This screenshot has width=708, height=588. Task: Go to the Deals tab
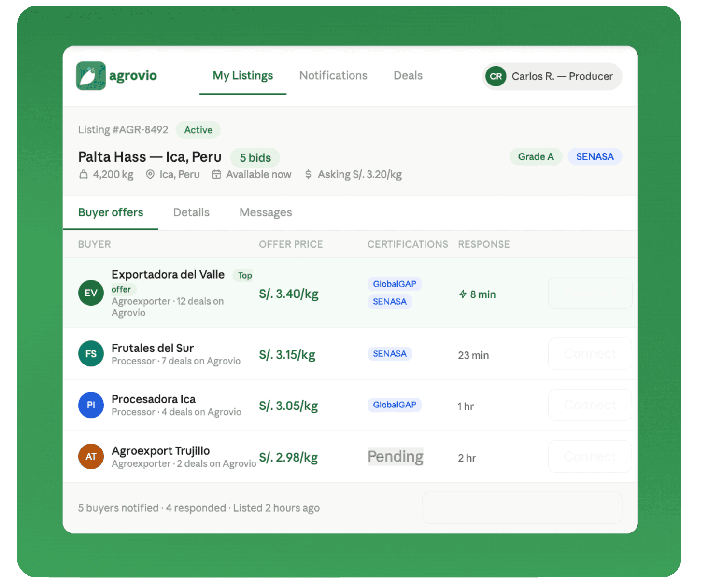[x=408, y=76]
